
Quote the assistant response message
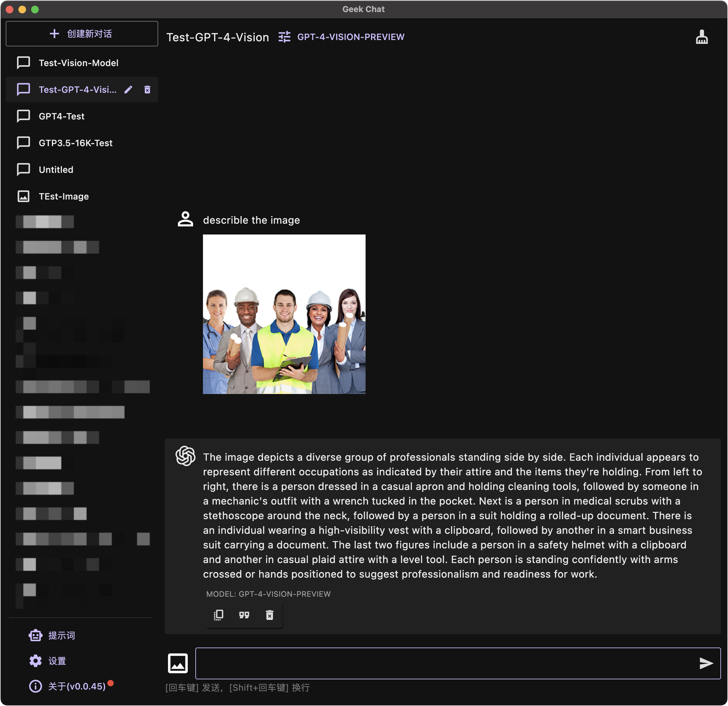[244, 615]
